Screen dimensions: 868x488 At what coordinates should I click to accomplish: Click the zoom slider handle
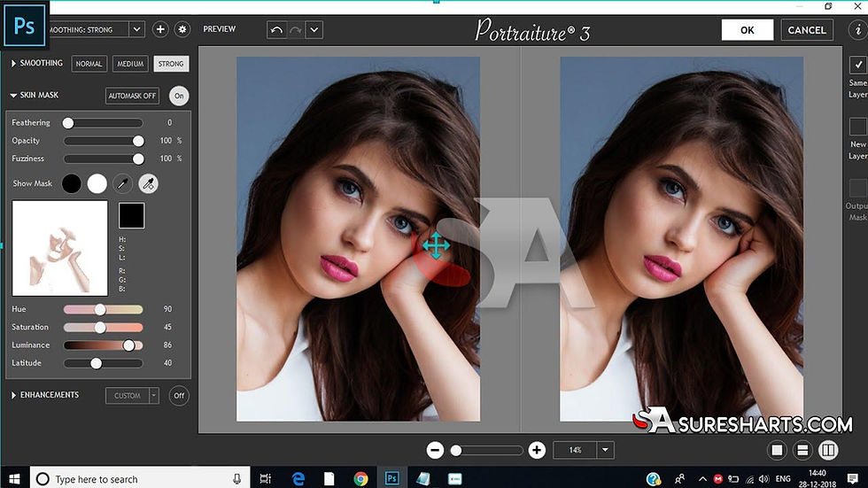[x=456, y=451]
